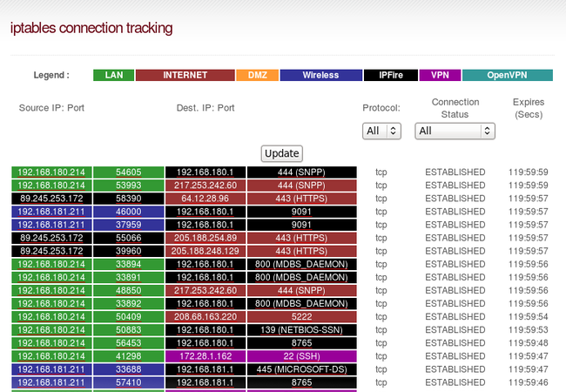This screenshot has width=566, height=392.
Task: Click source port 57410
Action: click(x=129, y=382)
